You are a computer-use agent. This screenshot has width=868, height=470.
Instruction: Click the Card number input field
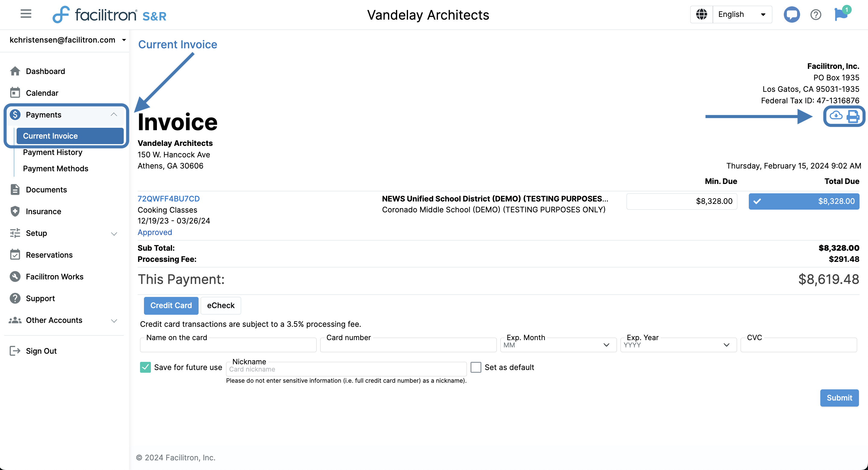coord(408,345)
